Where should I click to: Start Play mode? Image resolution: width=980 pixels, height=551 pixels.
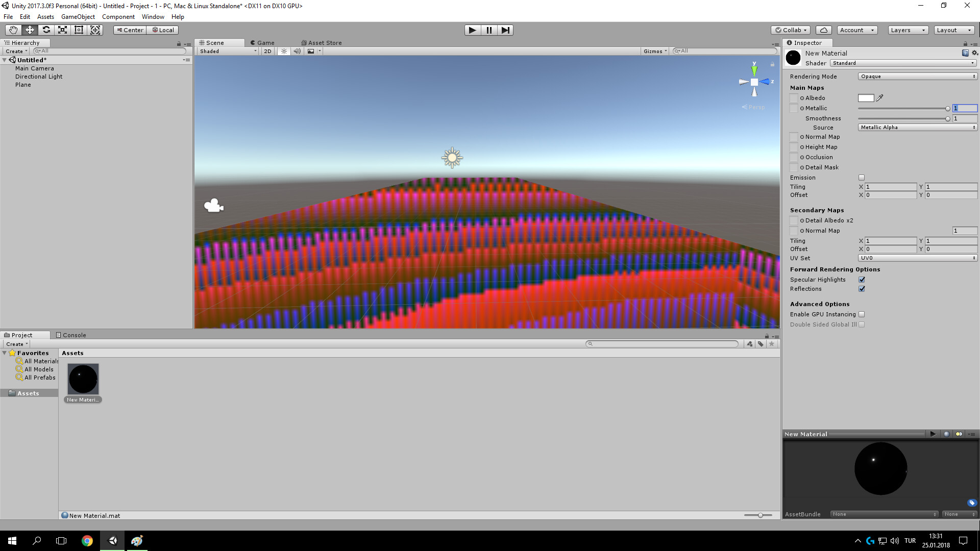473,30
